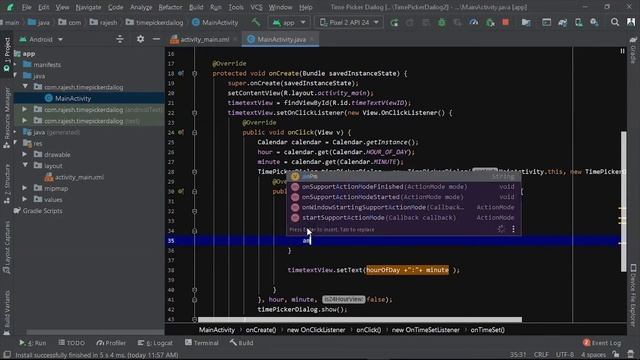
Task: Open the Terminal tool window
Action: [202, 342]
